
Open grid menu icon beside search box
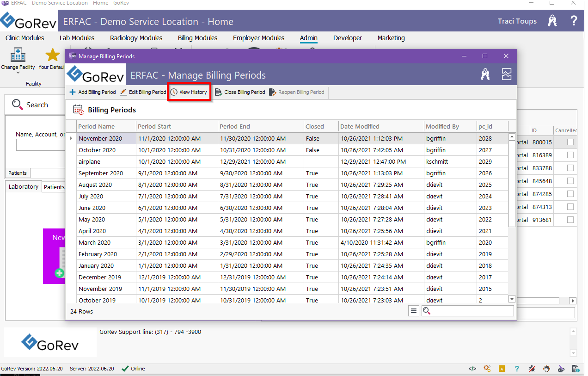point(414,311)
